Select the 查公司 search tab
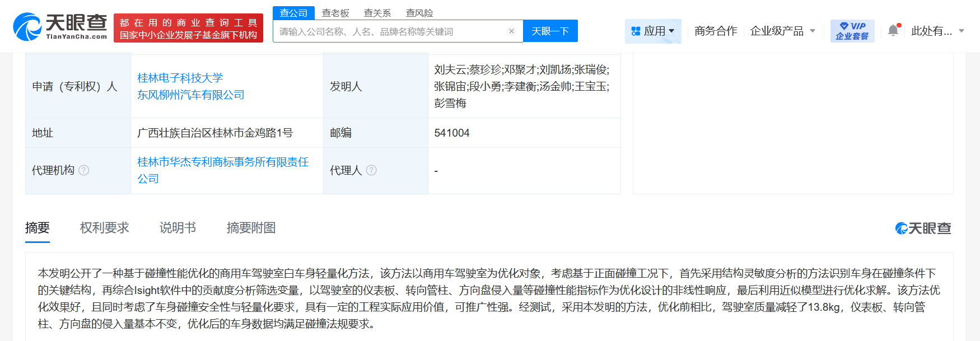 [293, 13]
